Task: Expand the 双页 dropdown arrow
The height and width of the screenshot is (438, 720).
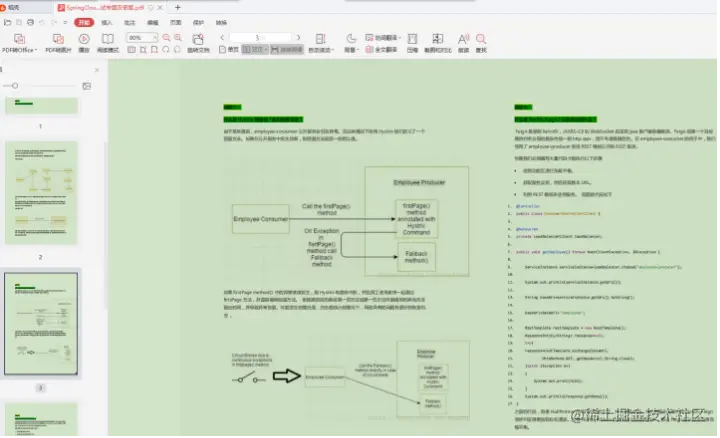Action: click(x=266, y=50)
